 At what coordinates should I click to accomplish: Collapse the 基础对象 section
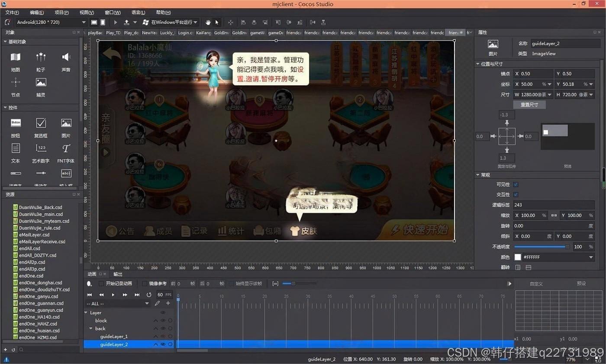point(5,42)
